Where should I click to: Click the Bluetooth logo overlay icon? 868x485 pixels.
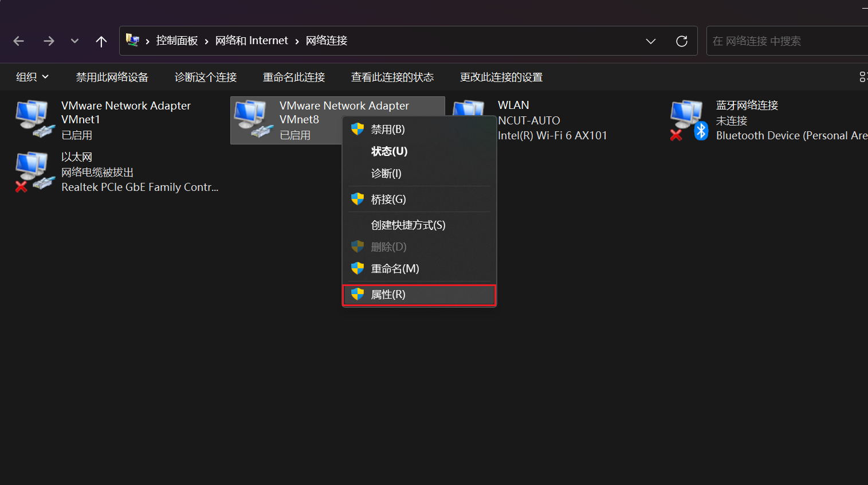click(701, 131)
